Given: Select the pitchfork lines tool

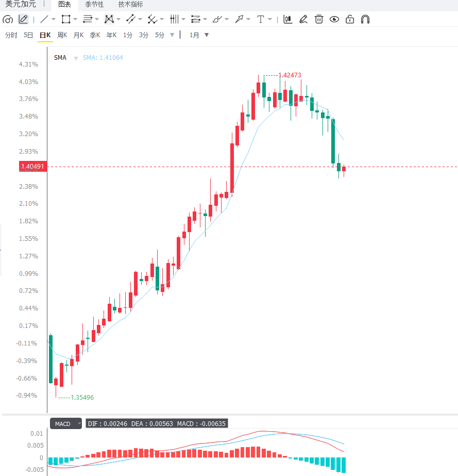Looking at the screenshot, I should click(152, 20).
